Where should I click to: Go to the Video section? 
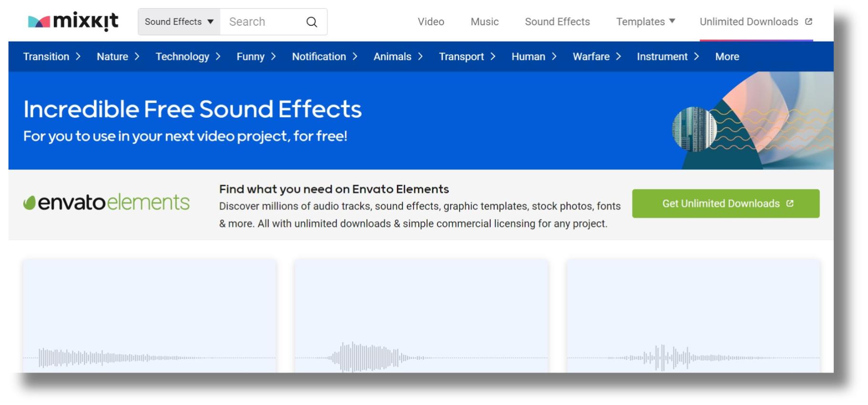click(431, 22)
